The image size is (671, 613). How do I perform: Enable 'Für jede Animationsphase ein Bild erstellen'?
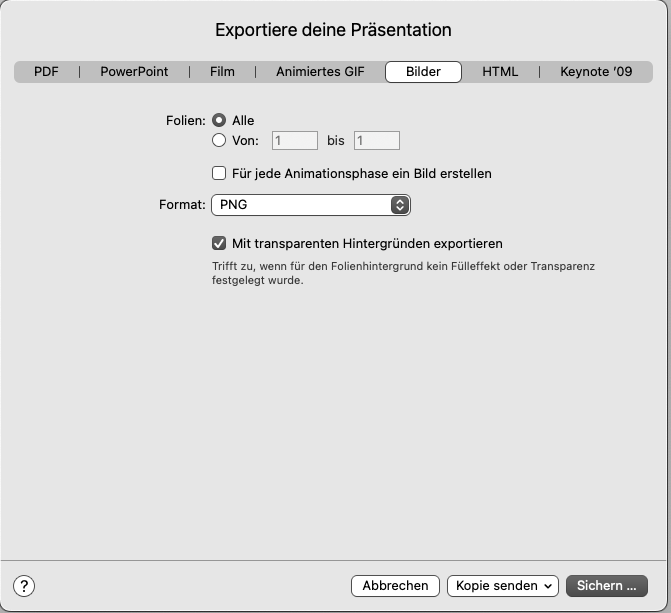tap(219, 174)
